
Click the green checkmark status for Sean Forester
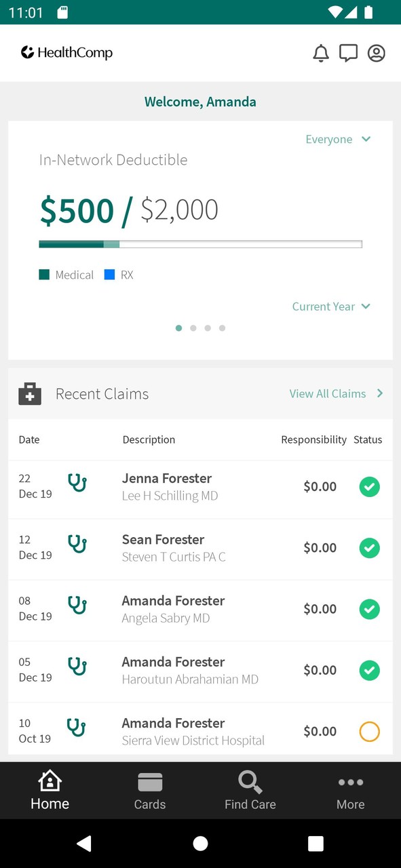369,548
